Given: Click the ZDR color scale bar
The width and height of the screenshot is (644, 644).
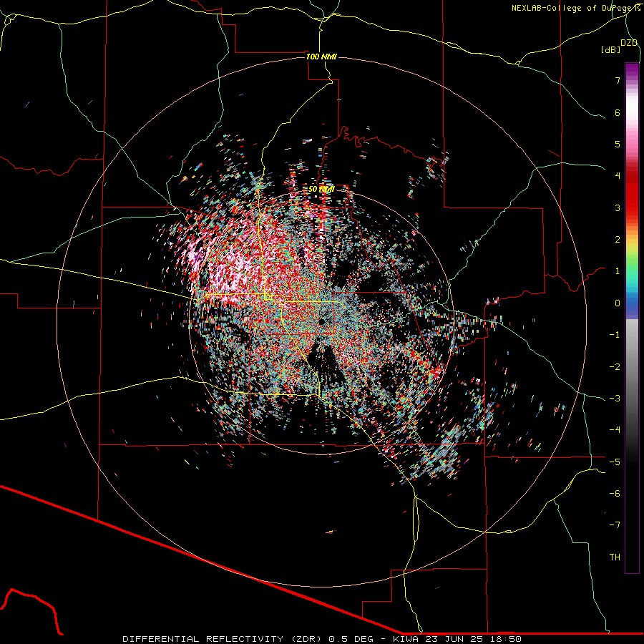Looking at the screenshot, I should (632, 318).
